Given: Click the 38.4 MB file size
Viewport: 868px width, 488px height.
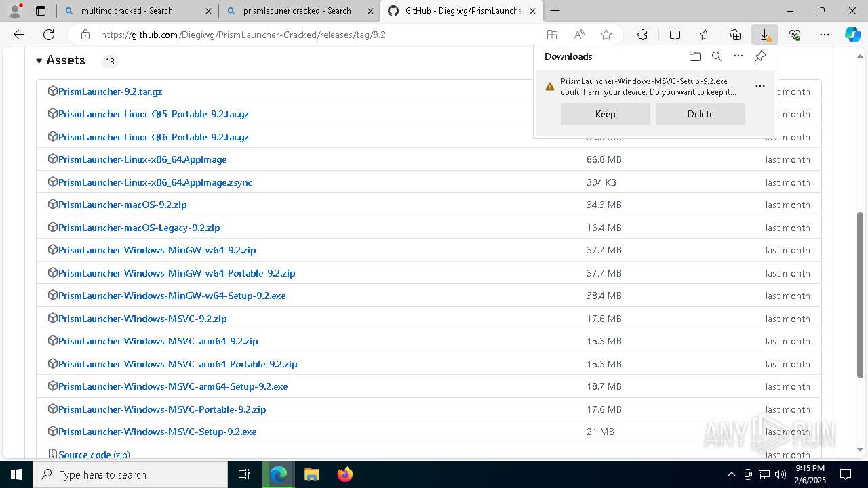Looking at the screenshot, I should point(604,296).
